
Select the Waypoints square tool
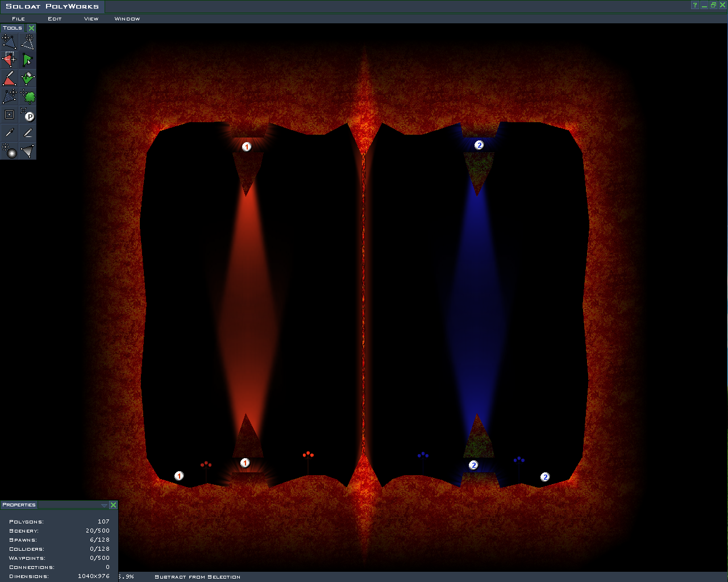click(9, 115)
